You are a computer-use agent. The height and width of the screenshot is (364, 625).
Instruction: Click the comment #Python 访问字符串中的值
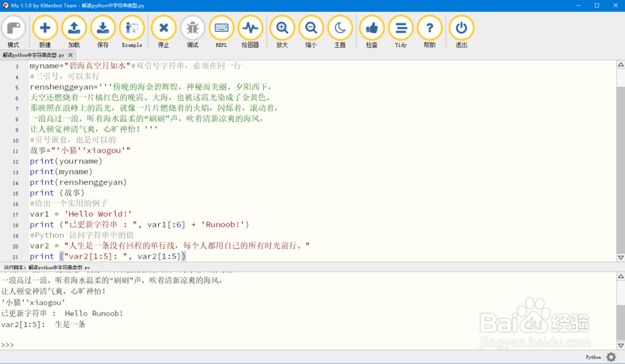(82, 235)
